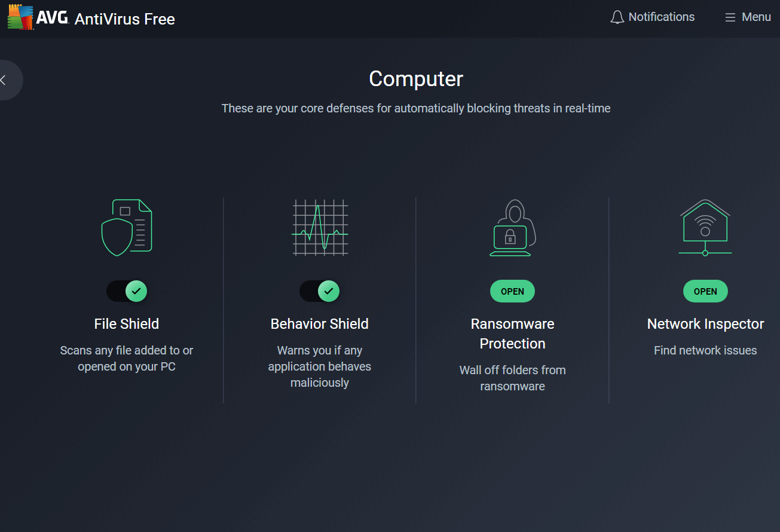Viewport: 780px width, 532px height.
Task: Open Ransomware Protection with OPEN button
Action: tap(512, 291)
